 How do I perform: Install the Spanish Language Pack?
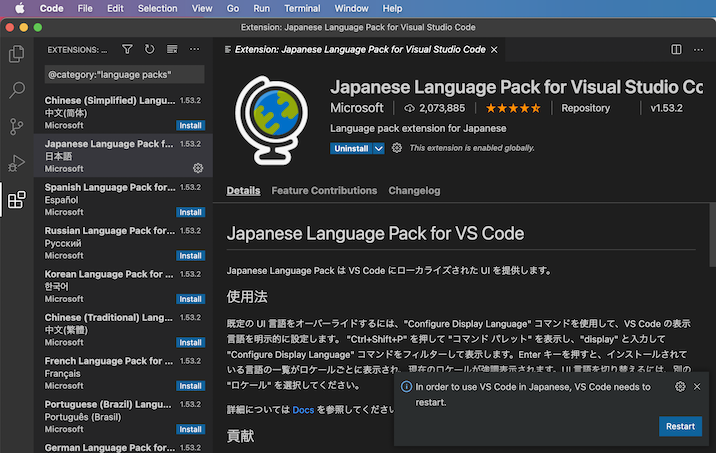[x=190, y=212]
